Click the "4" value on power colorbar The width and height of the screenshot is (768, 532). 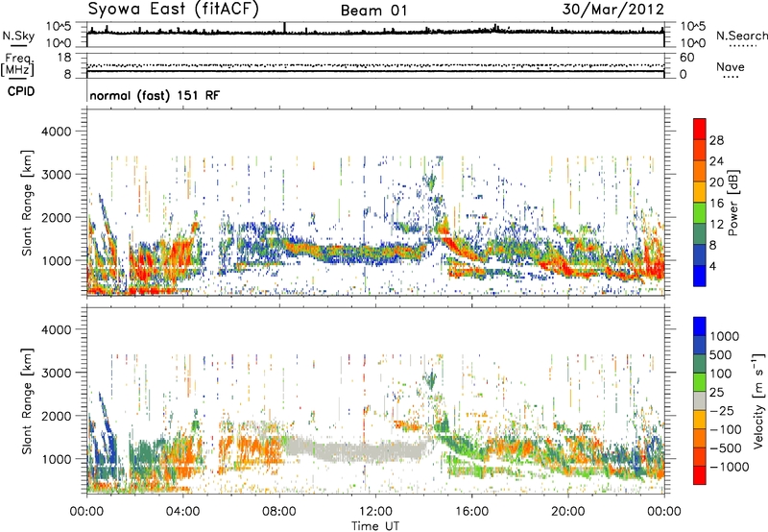(x=713, y=266)
